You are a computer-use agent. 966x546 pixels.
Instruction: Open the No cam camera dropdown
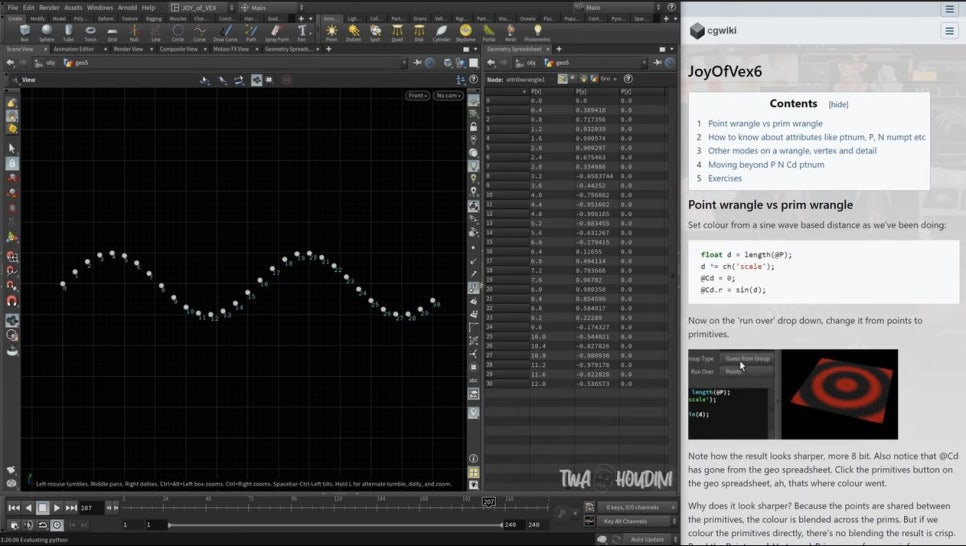pos(448,96)
